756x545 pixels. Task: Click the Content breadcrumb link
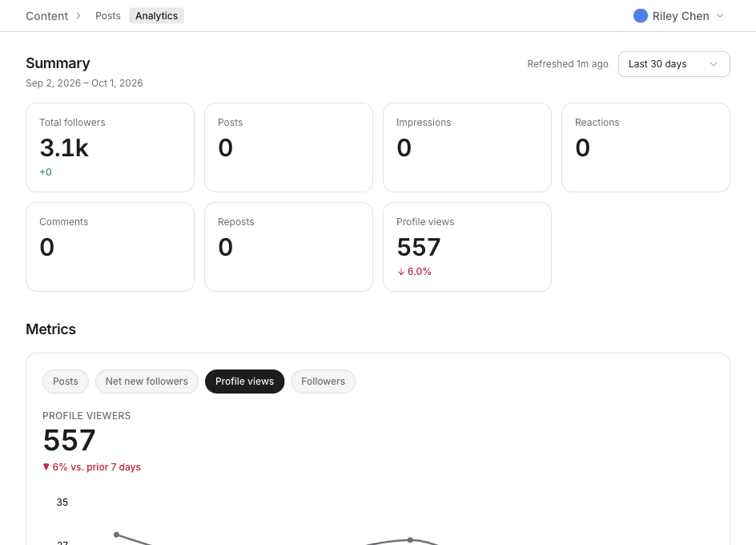(46, 16)
